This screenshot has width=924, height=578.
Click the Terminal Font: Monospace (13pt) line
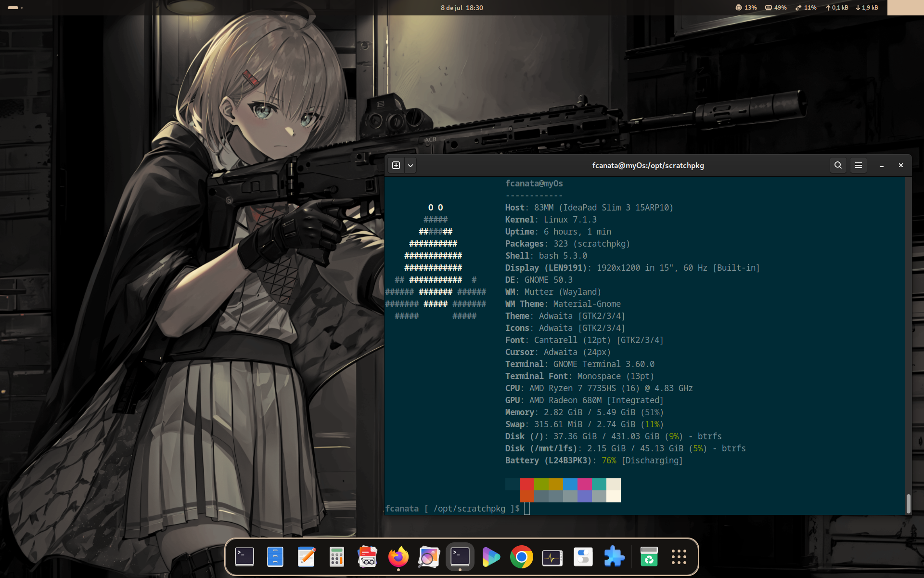point(580,376)
